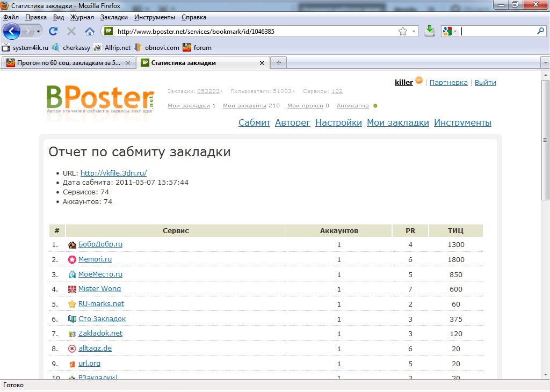
Task: Click the vertical scrollbar thumb
Action: 545,140
